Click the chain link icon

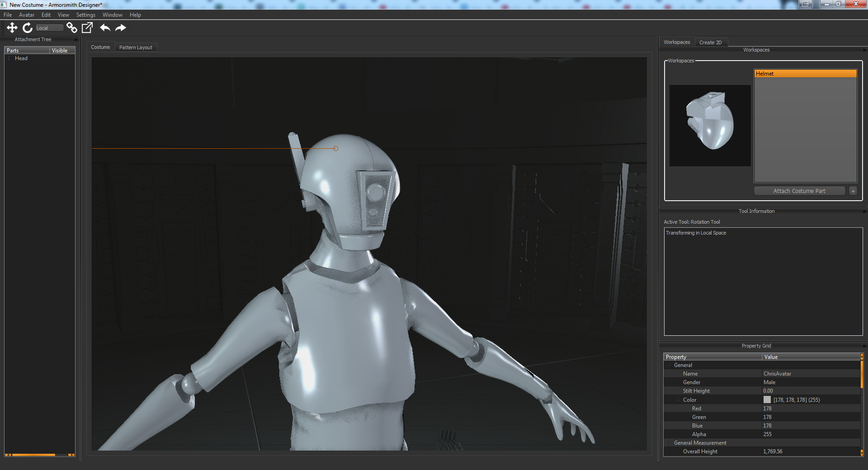coord(71,28)
